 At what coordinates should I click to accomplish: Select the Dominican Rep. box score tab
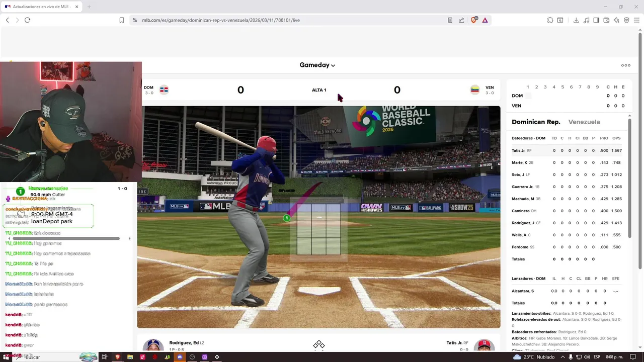536,122
